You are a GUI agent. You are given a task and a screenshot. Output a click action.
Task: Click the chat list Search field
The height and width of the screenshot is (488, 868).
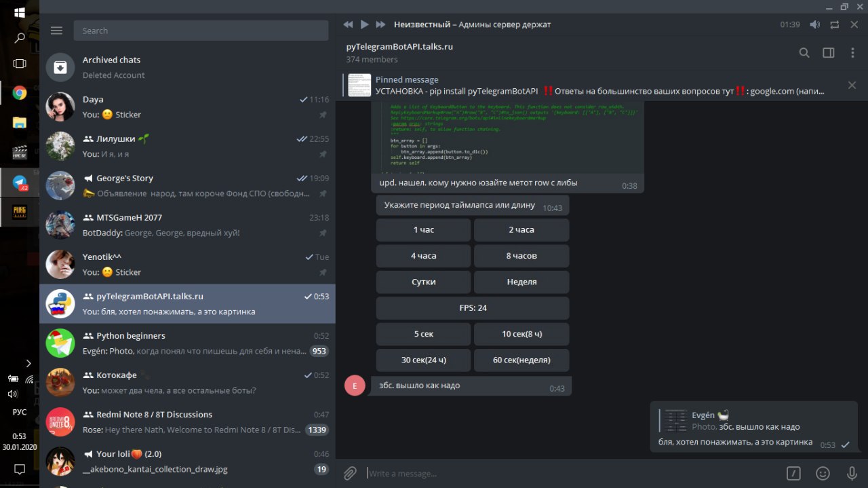coord(201,31)
